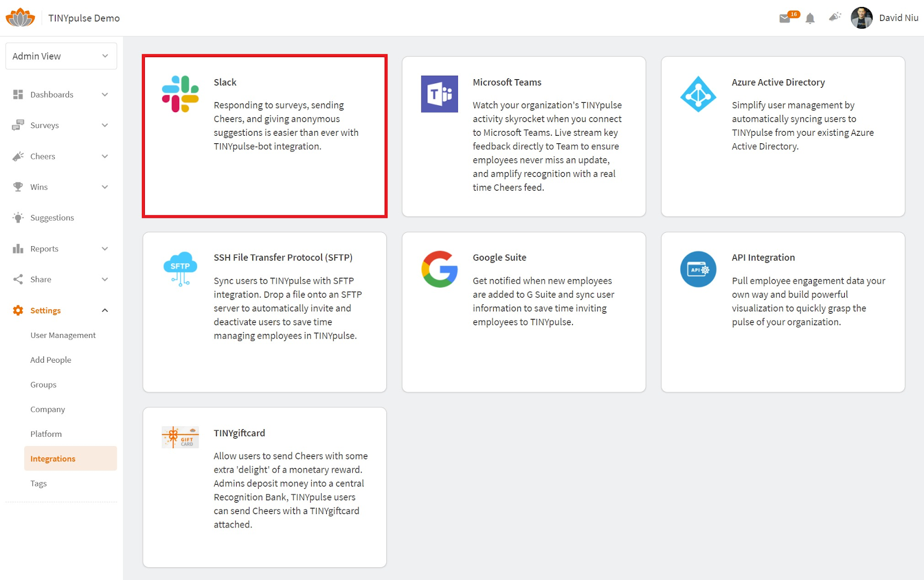Expand the Dashboards menu chevron
Image resolution: width=924 pixels, height=580 pixels.
(x=105, y=94)
